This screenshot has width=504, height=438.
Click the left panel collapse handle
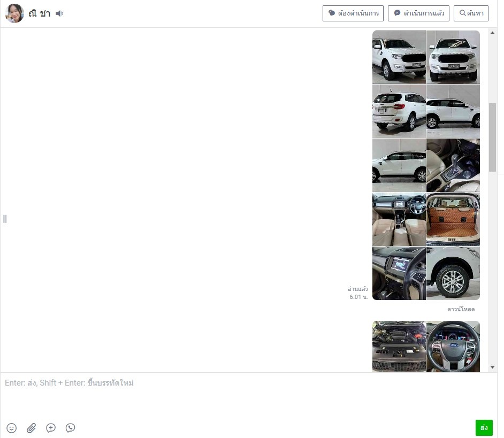click(x=5, y=219)
